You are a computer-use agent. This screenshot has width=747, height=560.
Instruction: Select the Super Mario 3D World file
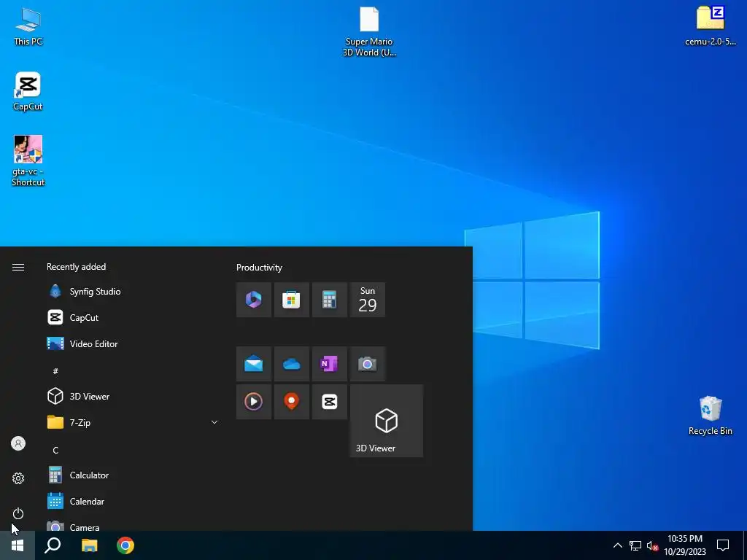click(x=369, y=31)
